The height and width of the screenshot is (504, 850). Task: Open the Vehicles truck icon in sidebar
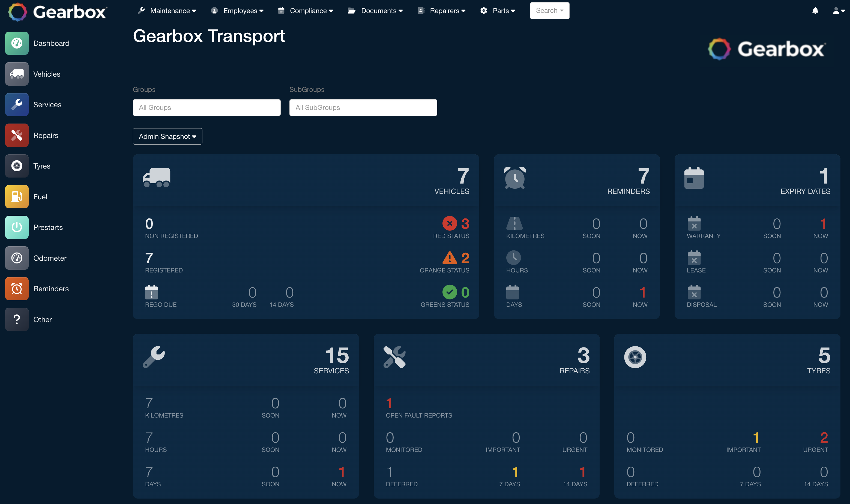point(17,74)
